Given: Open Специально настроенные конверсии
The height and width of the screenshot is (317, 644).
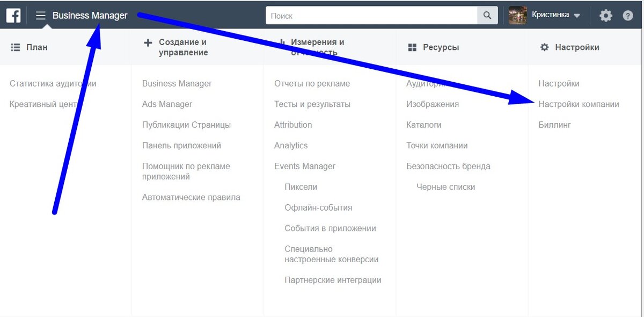Looking at the screenshot, I should 332,254.
